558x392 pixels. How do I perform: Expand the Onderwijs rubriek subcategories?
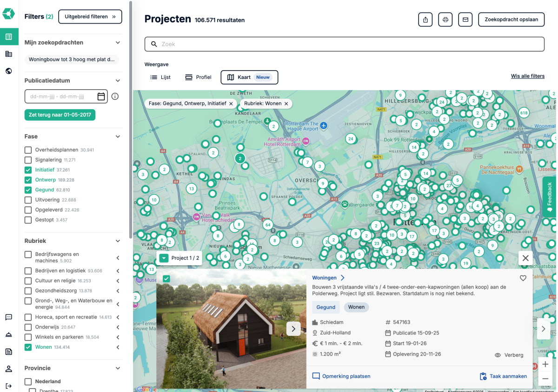click(118, 327)
